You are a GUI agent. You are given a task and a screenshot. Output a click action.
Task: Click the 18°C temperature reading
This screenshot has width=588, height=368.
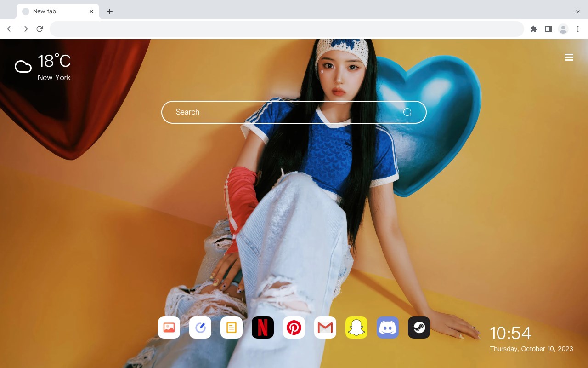tap(54, 61)
